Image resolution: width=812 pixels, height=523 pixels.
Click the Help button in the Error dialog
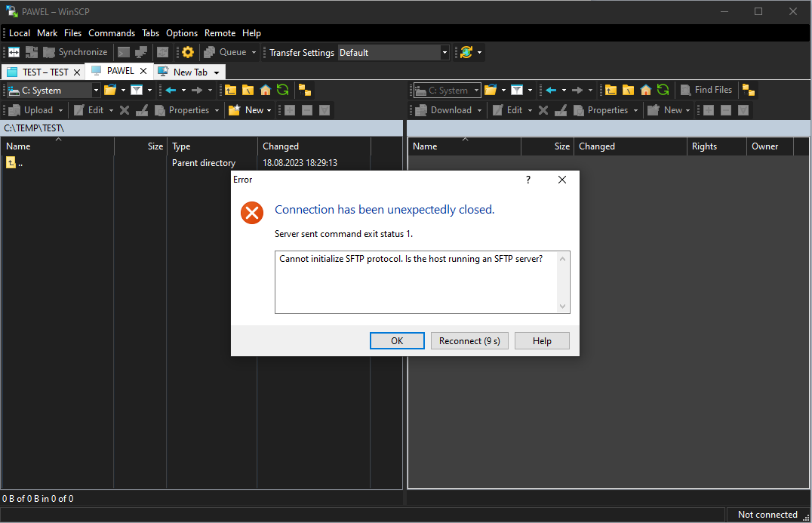tap(542, 340)
